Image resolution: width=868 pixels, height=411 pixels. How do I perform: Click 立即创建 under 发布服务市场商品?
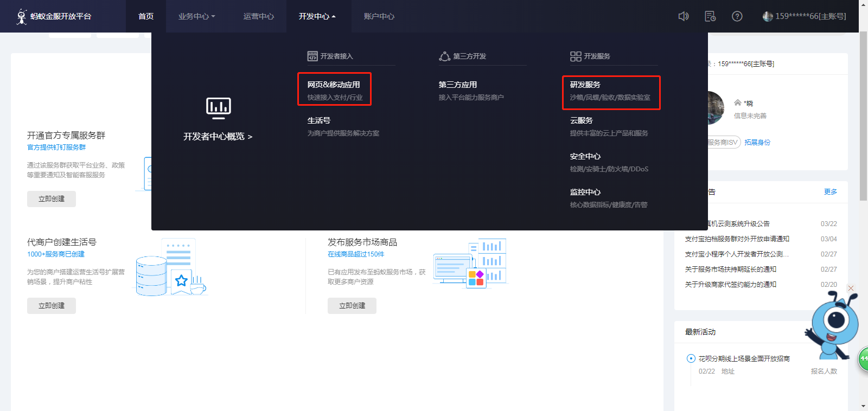point(352,306)
